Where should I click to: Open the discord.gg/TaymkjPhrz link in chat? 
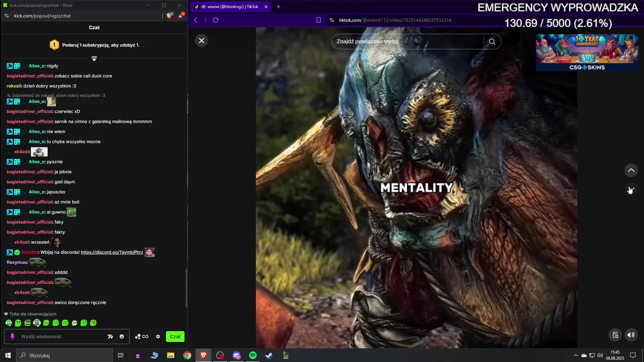(112, 252)
